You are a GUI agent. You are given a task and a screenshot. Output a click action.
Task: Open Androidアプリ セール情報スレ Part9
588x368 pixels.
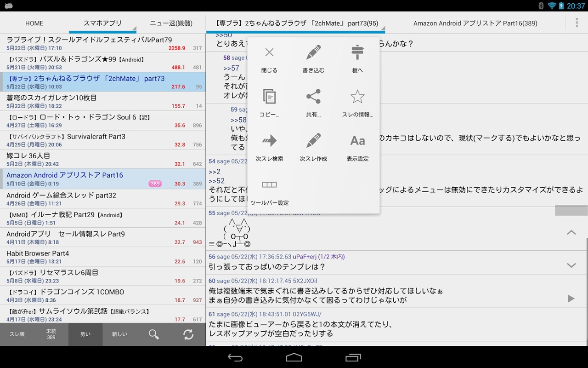point(103,237)
